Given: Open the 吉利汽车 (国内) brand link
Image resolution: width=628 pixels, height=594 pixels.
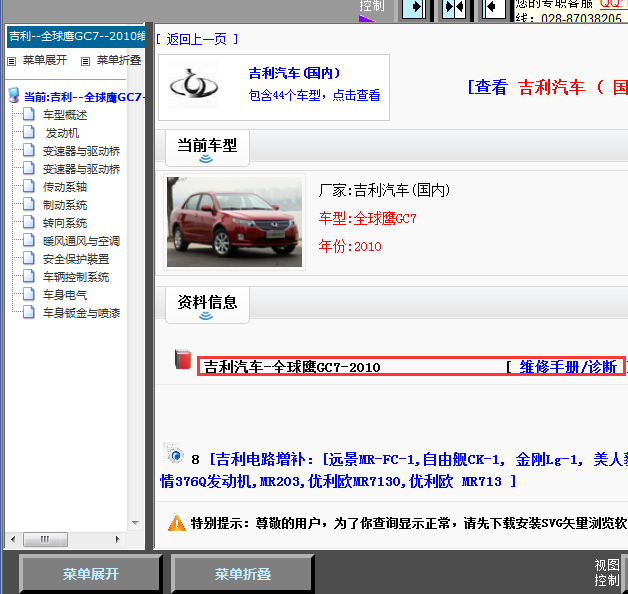Looking at the screenshot, I should (x=294, y=73).
